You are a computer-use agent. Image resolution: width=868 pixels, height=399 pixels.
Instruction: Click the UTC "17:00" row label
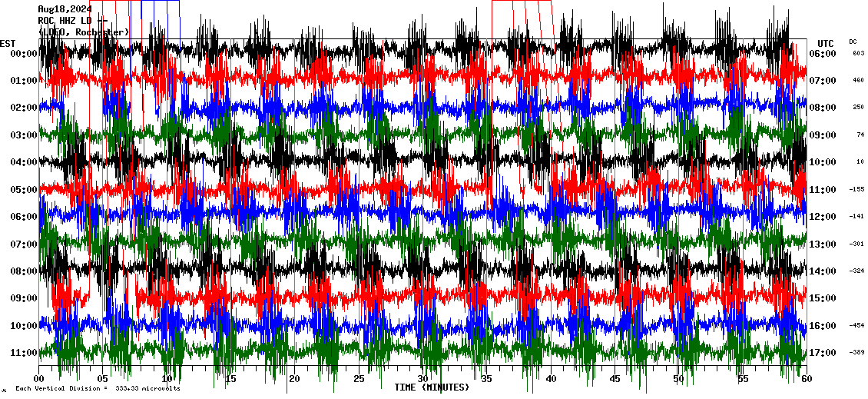pyautogui.click(x=823, y=352)
